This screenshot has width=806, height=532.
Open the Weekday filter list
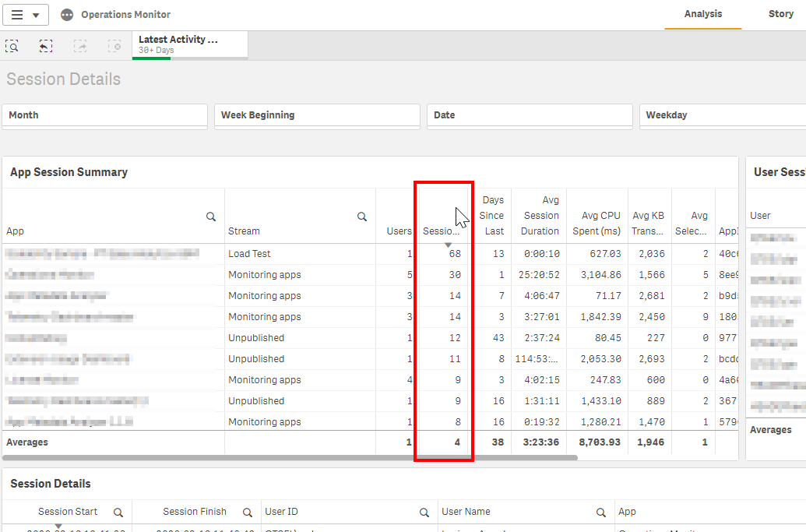[722, 115]
